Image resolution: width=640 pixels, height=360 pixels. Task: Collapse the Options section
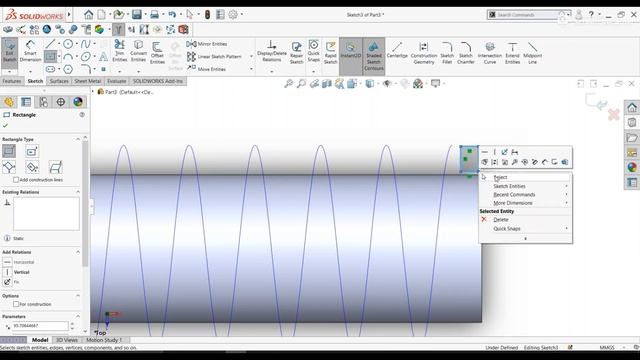click(78, 296)
